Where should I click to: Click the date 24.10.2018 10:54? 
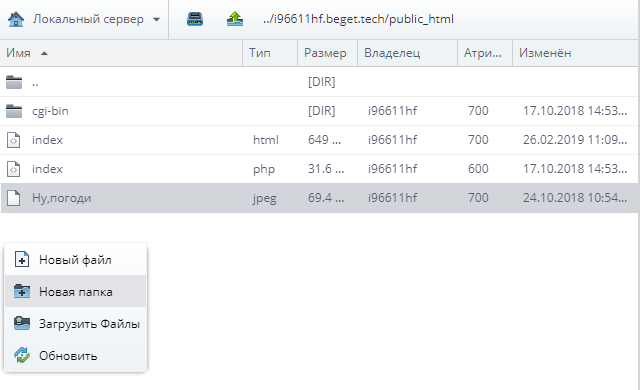tap(575, 198)
